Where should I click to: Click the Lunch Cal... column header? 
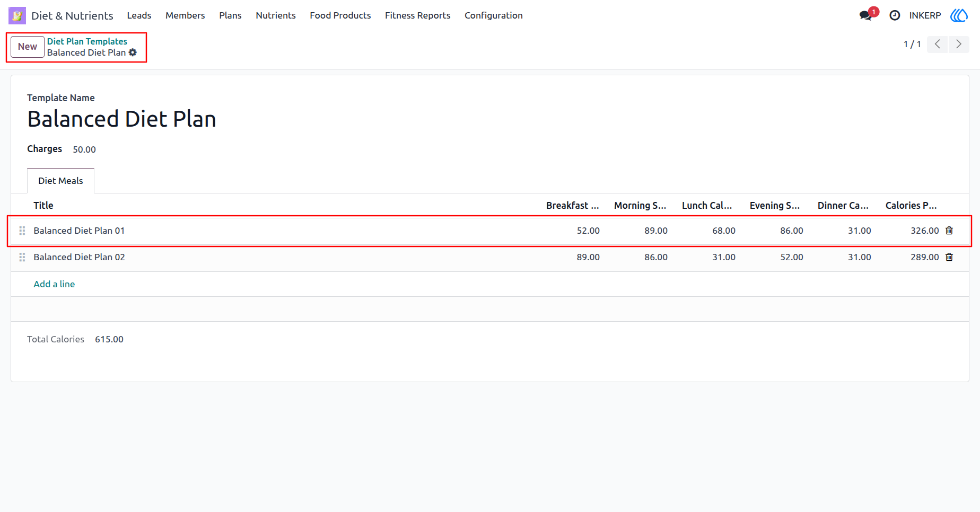[707, 206]
